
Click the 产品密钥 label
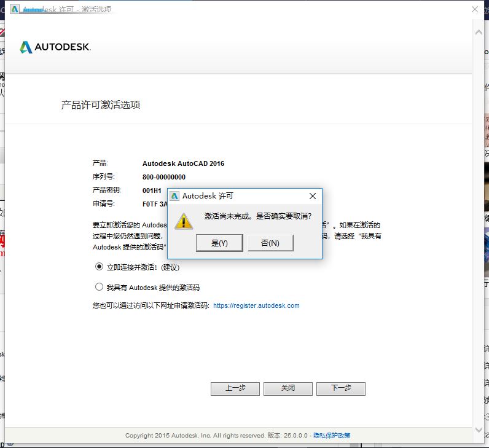tap(107, 190)
